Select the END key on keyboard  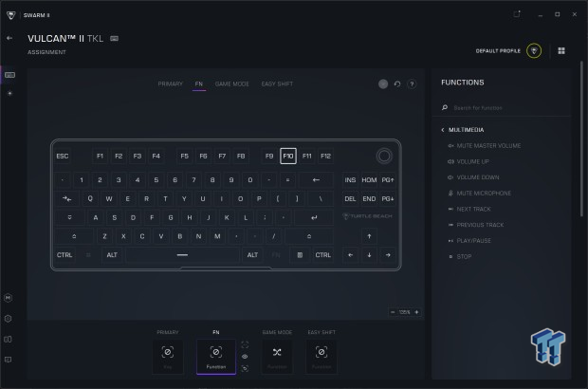coord(369,199)
